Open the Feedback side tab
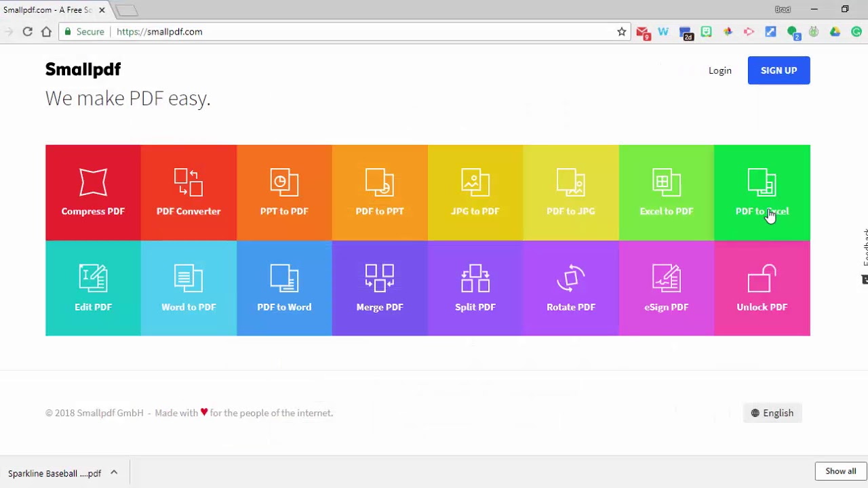Screen dimensions: 868x488 click(x=864, y=256)
